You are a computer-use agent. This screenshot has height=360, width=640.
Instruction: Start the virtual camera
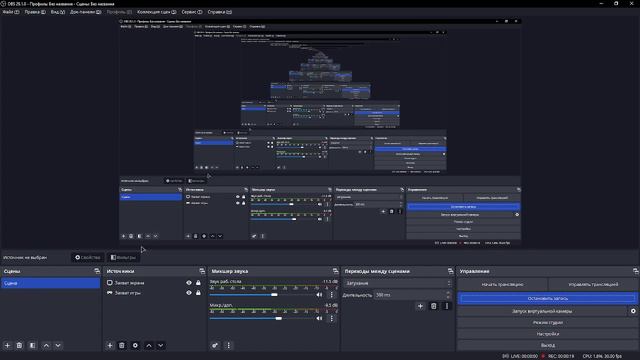click(542, 311)
